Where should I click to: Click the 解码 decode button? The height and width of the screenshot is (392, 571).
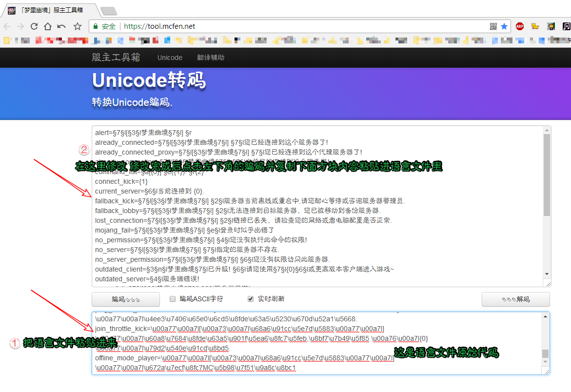tap(515, 299)
